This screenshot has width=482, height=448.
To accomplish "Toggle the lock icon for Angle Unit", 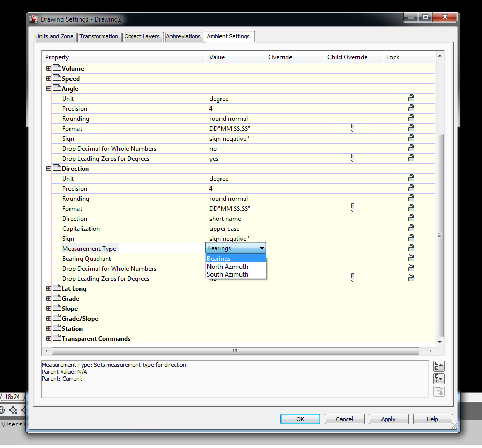I will 411,98.
